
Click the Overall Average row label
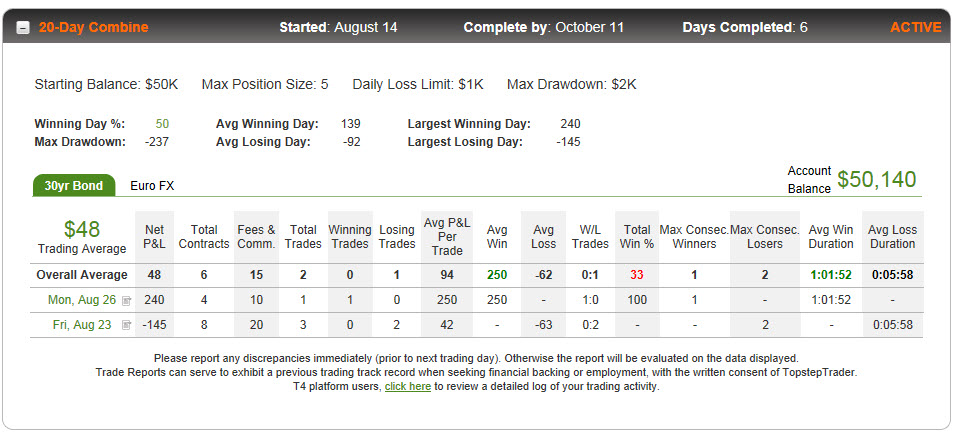click(x=82, y=275)
